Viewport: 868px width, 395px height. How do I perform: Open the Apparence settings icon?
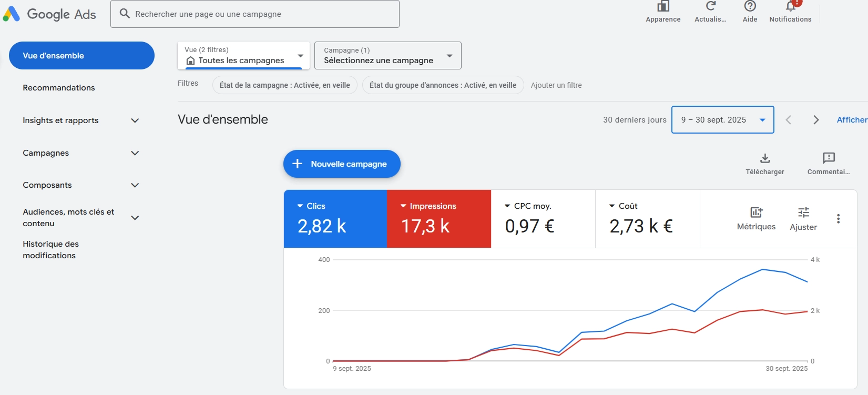[x=663, y=7]
